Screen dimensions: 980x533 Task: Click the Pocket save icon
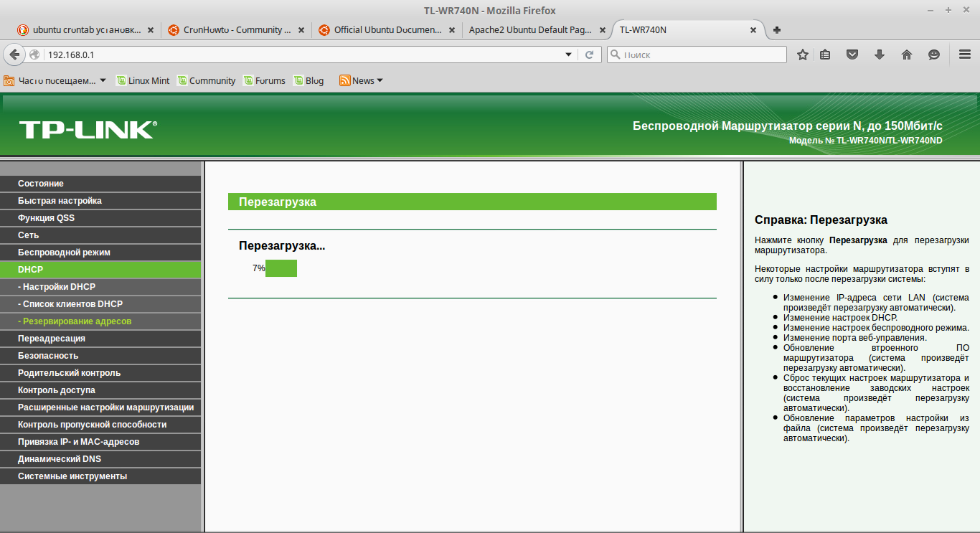coord(852,55)
